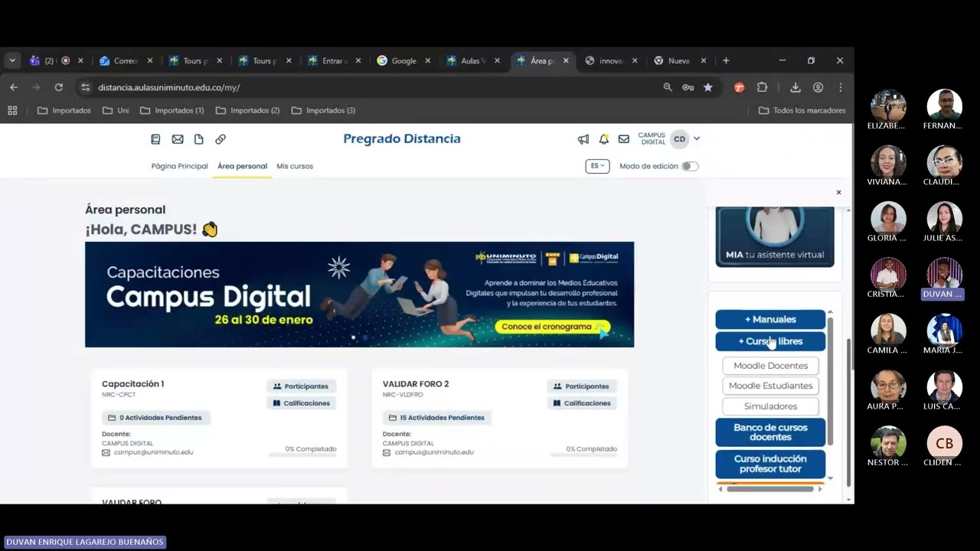The width and height of the screenshot is (980, 551).
Task: Open MIA tu asistente virtual card
Action: (x=775, y=236)
